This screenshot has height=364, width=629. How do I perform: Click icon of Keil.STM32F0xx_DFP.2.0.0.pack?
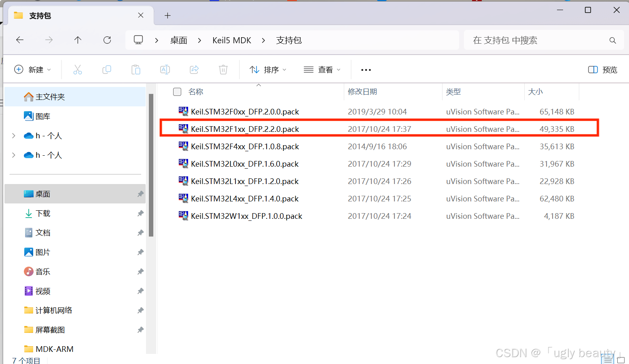tap(184, 111)
